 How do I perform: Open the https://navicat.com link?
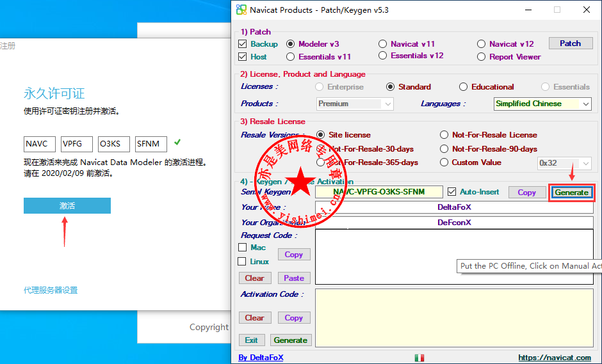(555, 358)
